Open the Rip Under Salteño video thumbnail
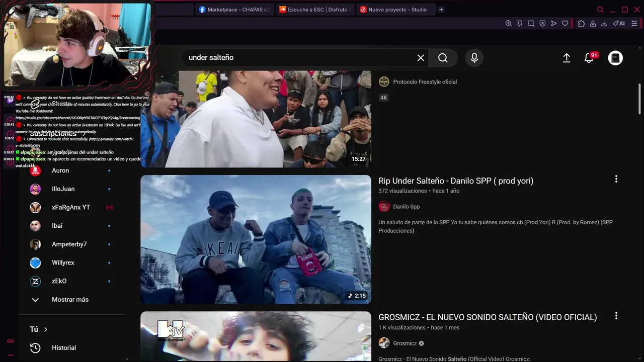 click(x=256, y=239)
